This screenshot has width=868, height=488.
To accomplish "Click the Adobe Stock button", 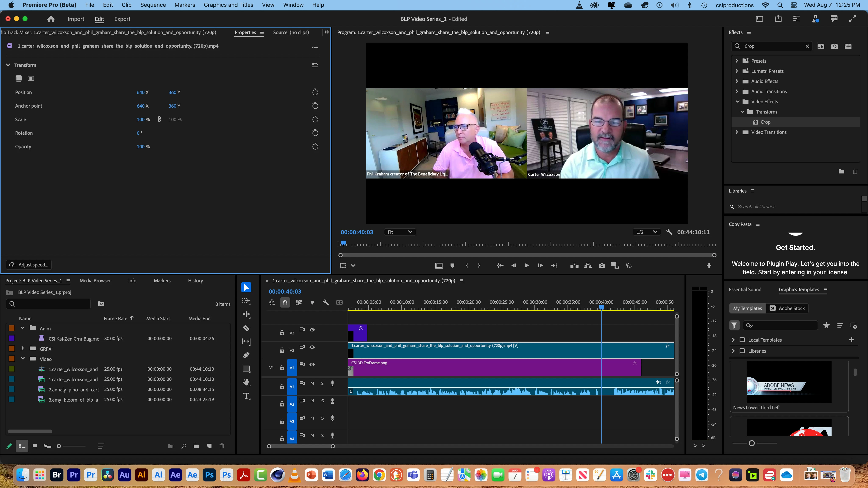I will 787,308.
